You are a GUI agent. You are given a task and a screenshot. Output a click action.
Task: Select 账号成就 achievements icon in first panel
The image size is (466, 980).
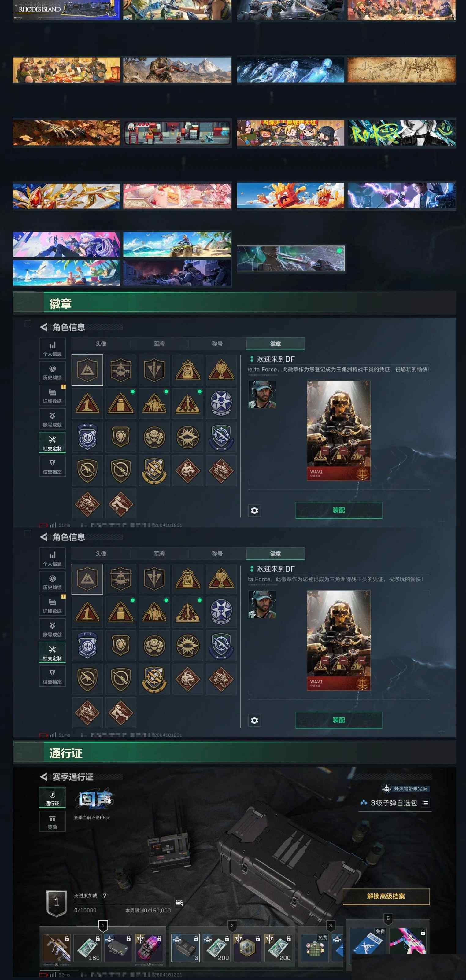click(x=52, y=419)
